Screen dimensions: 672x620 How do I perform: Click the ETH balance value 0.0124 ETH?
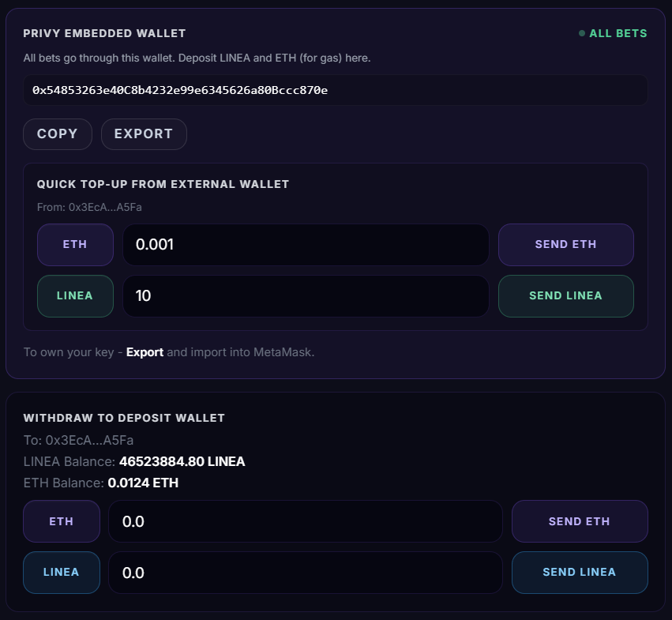pyautogui.click(x=143, y=483)
